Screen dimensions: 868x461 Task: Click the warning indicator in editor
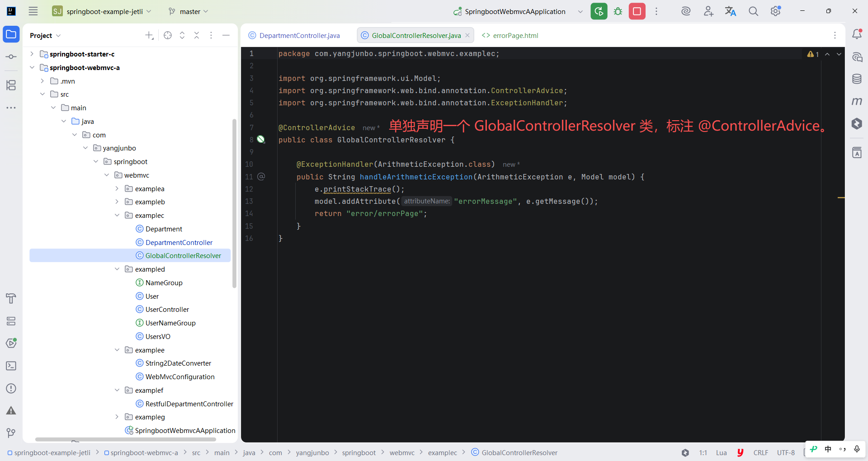(813, 54)
